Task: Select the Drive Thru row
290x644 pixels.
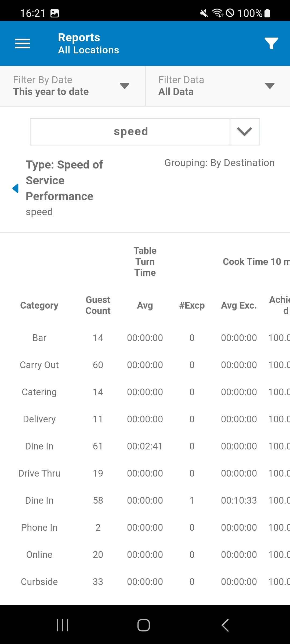Action: coord(39,473)
